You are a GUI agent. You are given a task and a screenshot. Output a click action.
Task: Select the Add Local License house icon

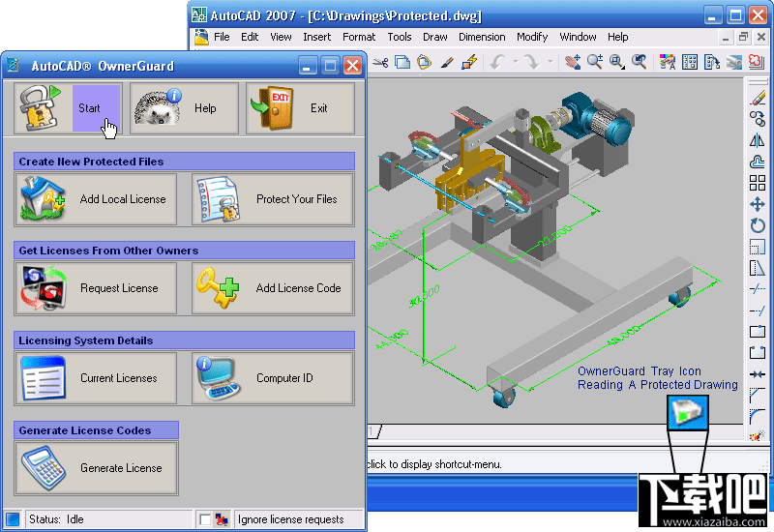(44, 199)
